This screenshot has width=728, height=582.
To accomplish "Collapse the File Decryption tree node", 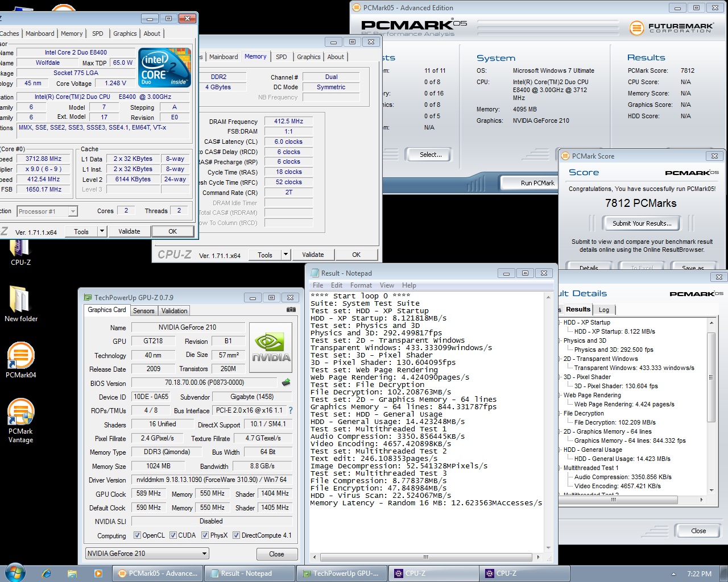I will (x=560, y=414).
